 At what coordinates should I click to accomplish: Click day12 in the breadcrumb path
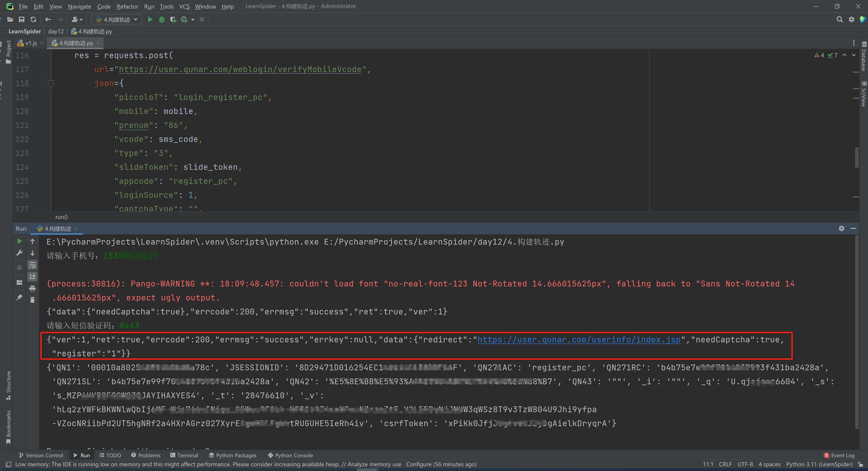[56, 31]
